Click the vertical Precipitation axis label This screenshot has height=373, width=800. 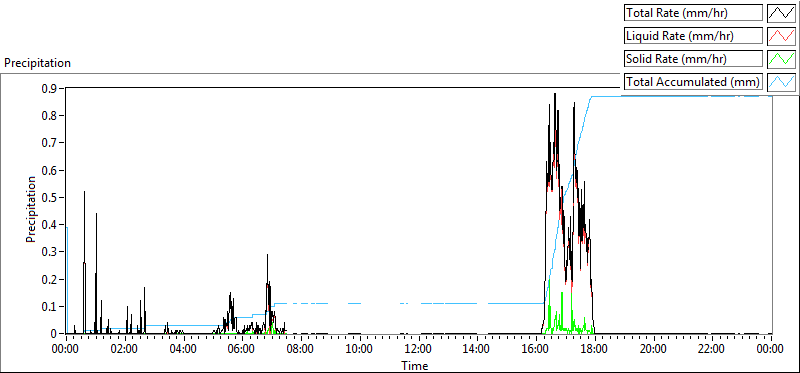click(31, 209)
